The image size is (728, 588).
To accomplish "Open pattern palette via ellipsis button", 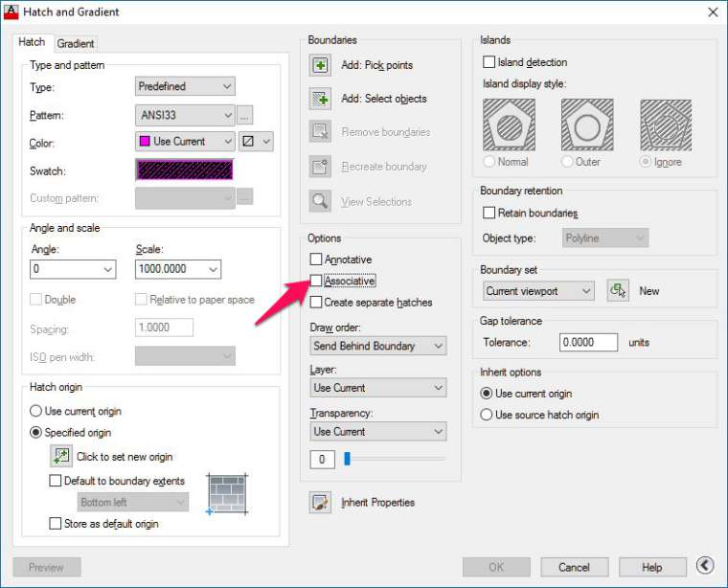I will (x=245, y=115).
